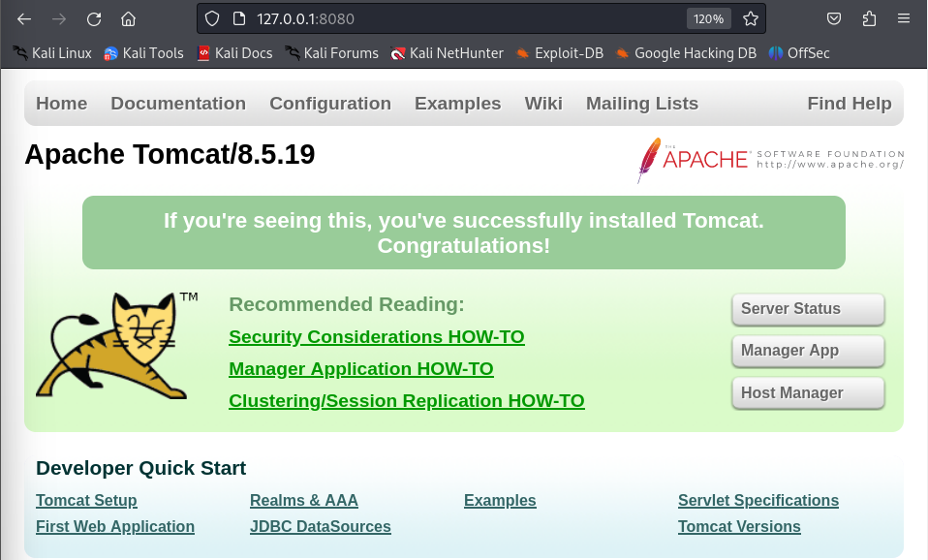Open the First Web Application link
Viewport: 928px width, 560px height.
tap(115, 527)
